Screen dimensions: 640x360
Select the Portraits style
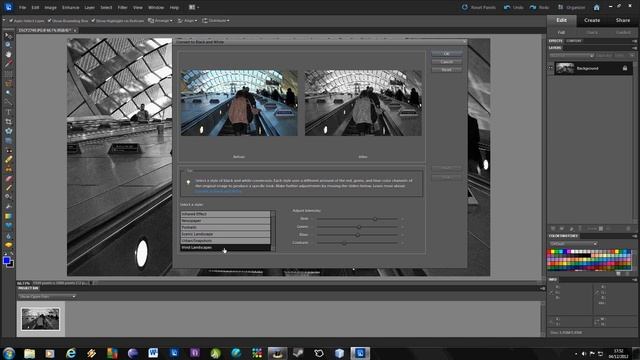pos(225,227)
